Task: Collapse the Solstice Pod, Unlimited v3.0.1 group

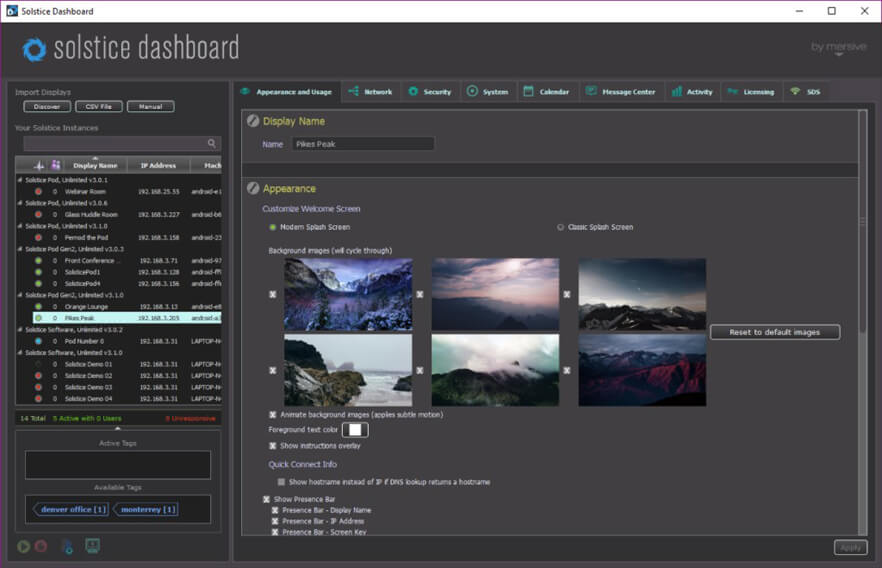Action: pos(20,180)
